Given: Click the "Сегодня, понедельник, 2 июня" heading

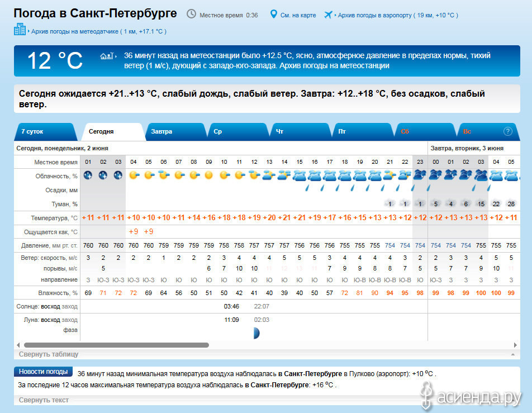Looking at the screenshot, I should tap(63, 148).
